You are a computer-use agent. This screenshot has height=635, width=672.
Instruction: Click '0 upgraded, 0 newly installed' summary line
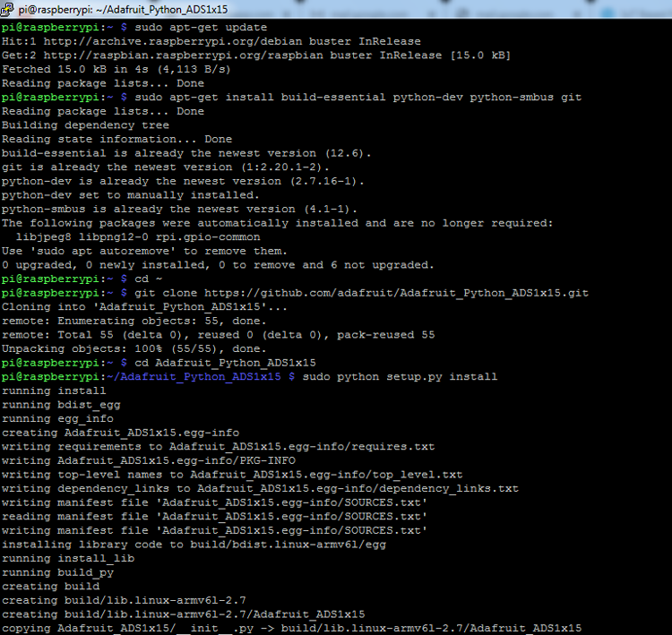click(x=218, y=265)
